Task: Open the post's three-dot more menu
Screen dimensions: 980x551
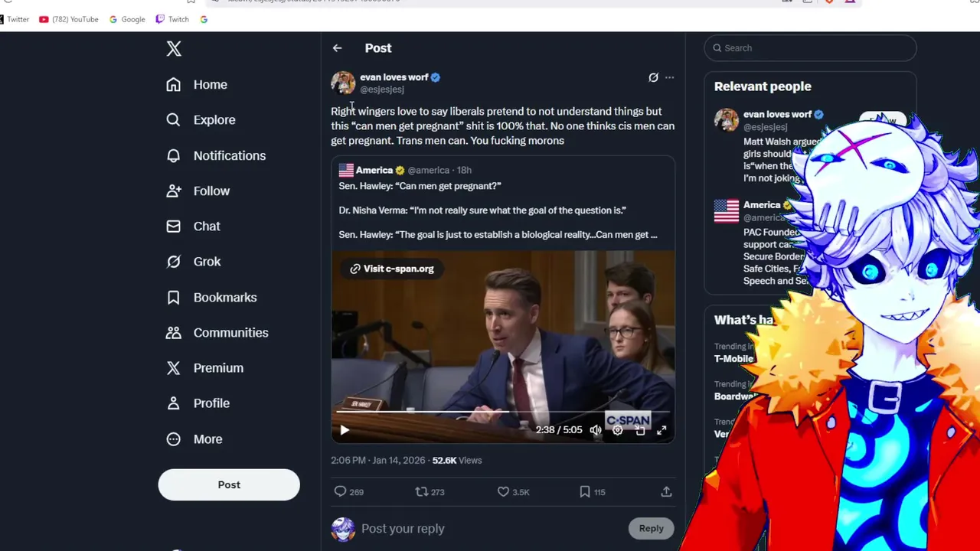Action: point(669,77)
